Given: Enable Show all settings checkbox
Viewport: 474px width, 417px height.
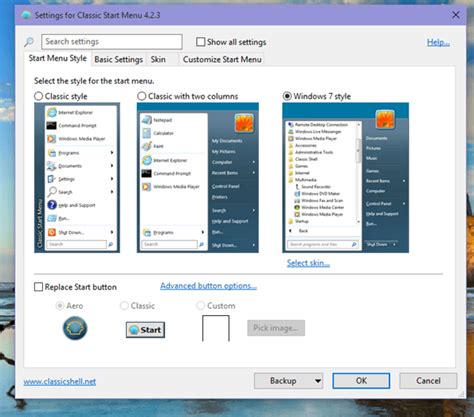Looking at the screenshot, I should click(x=200, y=42).
